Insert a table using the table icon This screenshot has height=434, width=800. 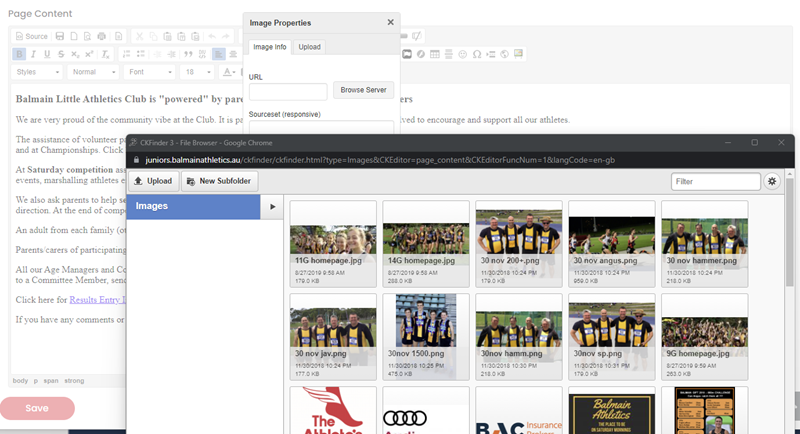coord(434,54)
